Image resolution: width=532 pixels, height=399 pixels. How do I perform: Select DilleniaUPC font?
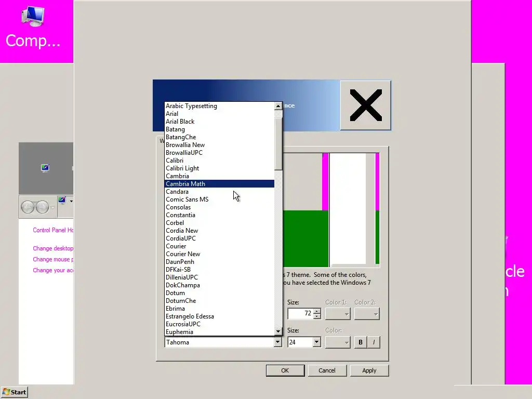tap(220, 277)
